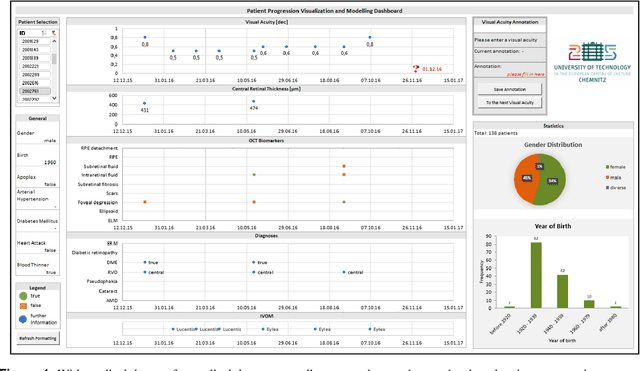Click the 1940 - 1959 bar in Year of Birth
The height and width of the screenshot is (371, 640).
point(562,291)
